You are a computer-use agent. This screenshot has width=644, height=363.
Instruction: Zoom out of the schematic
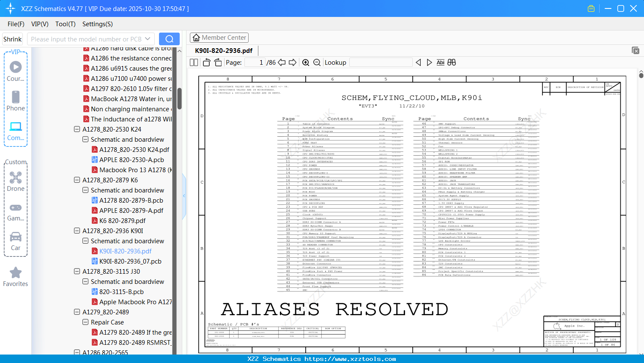(x=317, y=63)
